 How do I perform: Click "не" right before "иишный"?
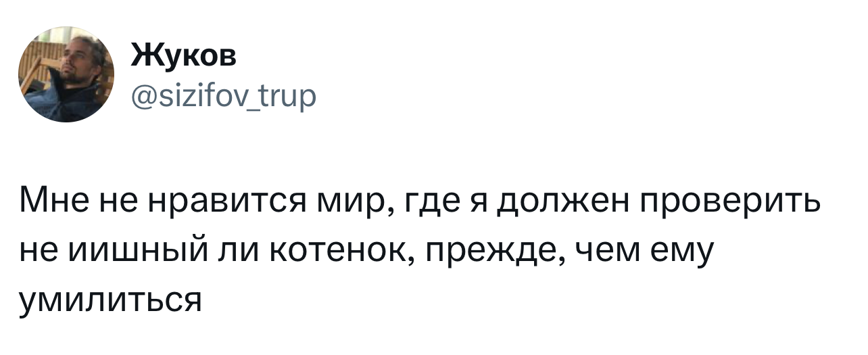pyautogui.click(x=35, y=252)
